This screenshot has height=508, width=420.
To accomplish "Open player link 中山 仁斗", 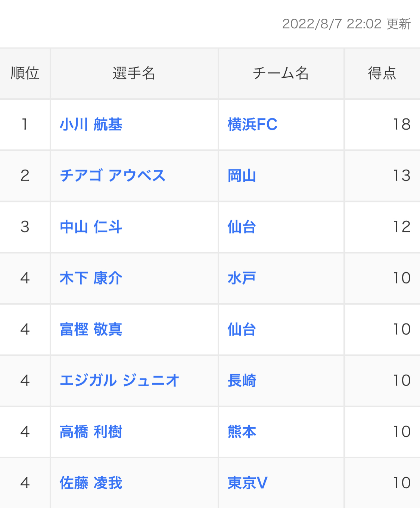I will click(x=91, y=227).
